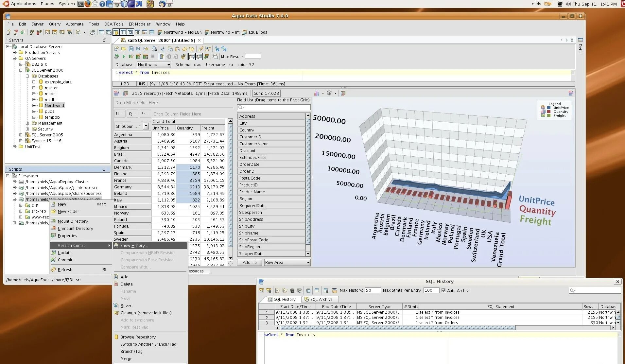Screen dimensions: 625x364
Task: Click the Save script floppy icon
Action: point(131,49)
